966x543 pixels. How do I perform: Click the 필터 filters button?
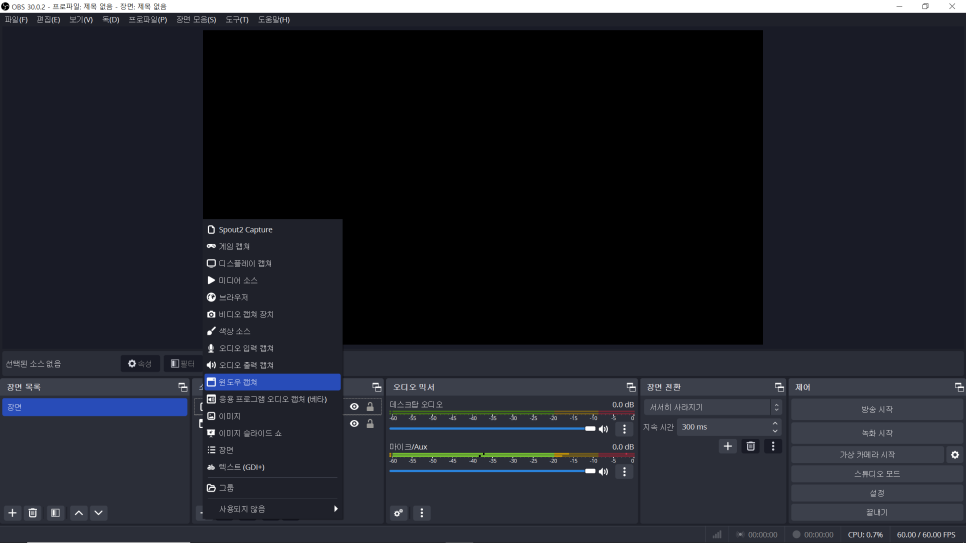pos(182,364)
